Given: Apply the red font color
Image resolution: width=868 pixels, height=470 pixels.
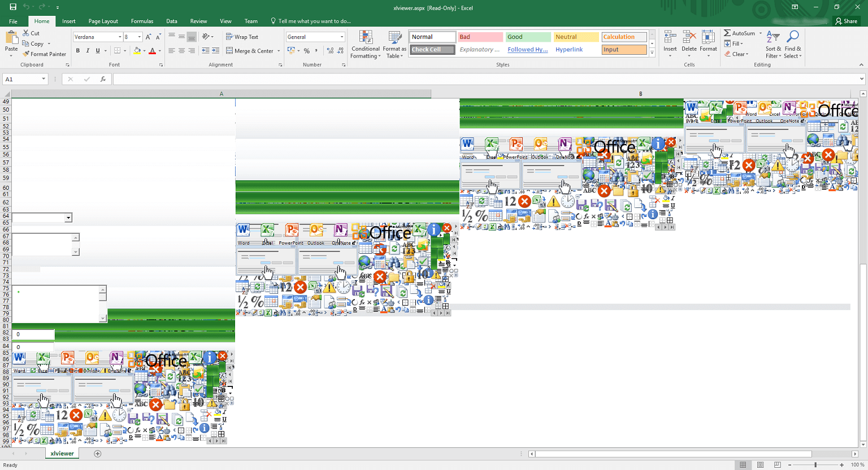Looking at the screenshot, I should (152, 51).
